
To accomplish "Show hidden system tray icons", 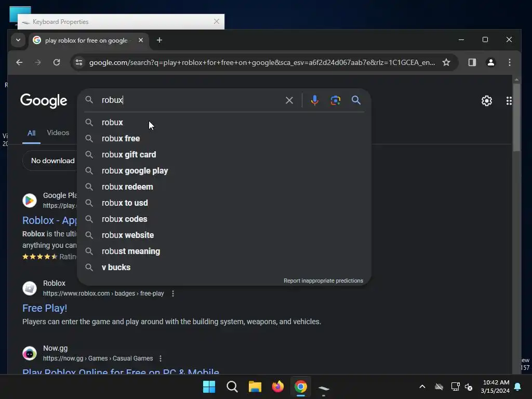I will (422, 387).
